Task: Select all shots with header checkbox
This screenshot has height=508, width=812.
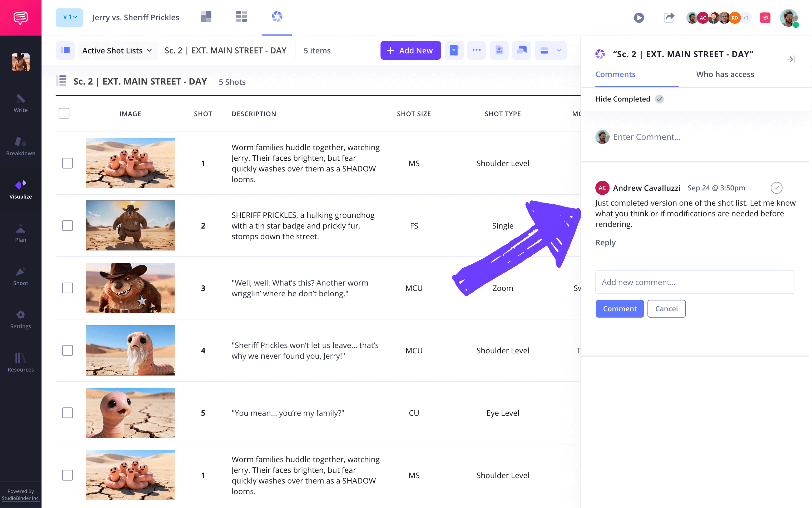Action: click(x=64, y=114)
